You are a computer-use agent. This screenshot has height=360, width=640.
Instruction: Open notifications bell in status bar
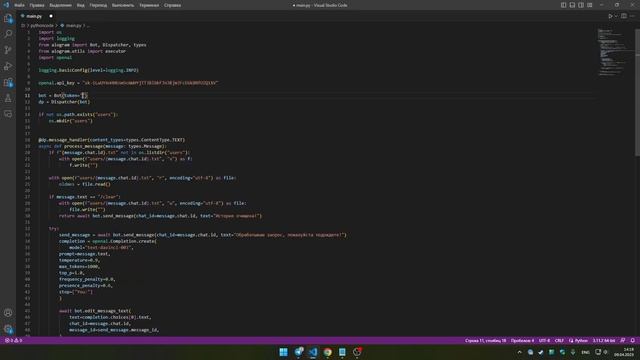click(x=633, y=340)
